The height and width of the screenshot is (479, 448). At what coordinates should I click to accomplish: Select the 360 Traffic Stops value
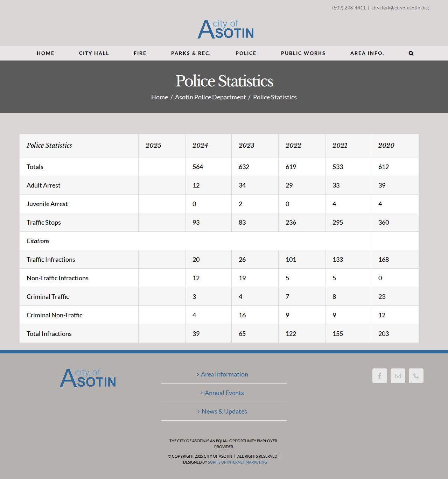tap(384, 223)
